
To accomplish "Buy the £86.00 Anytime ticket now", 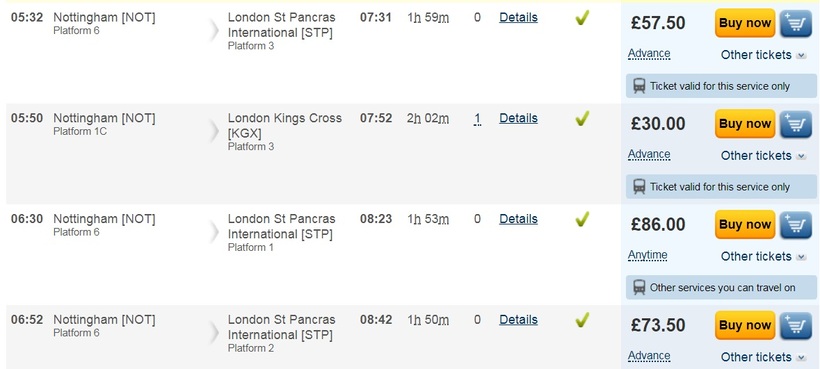I will coord(745,225).
